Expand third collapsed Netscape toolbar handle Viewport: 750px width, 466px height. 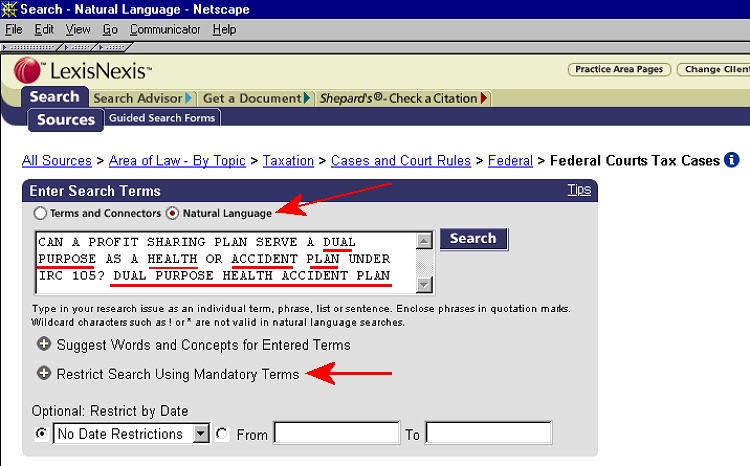(x=113, y=47)
